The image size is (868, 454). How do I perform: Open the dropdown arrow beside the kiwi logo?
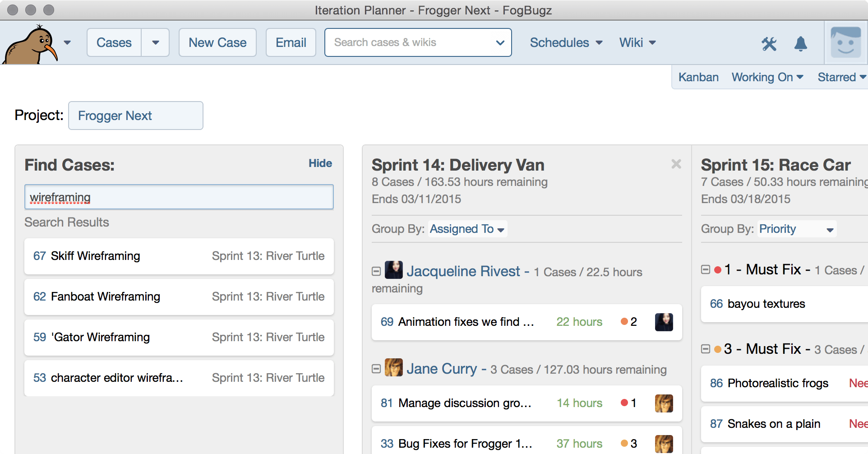click(x=67, y=43)
